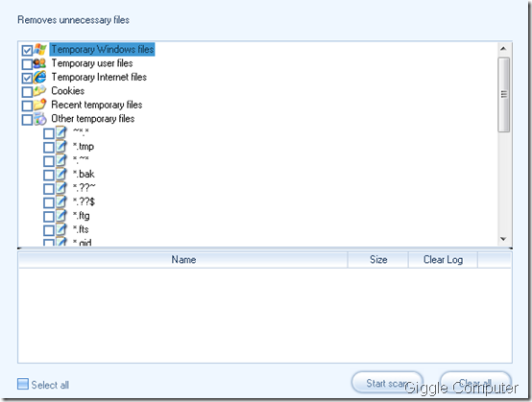Image resolution: width=532 pixels, height=402 pixels.
Task: Click the Other temporary files icon
Action: point(39,119)
